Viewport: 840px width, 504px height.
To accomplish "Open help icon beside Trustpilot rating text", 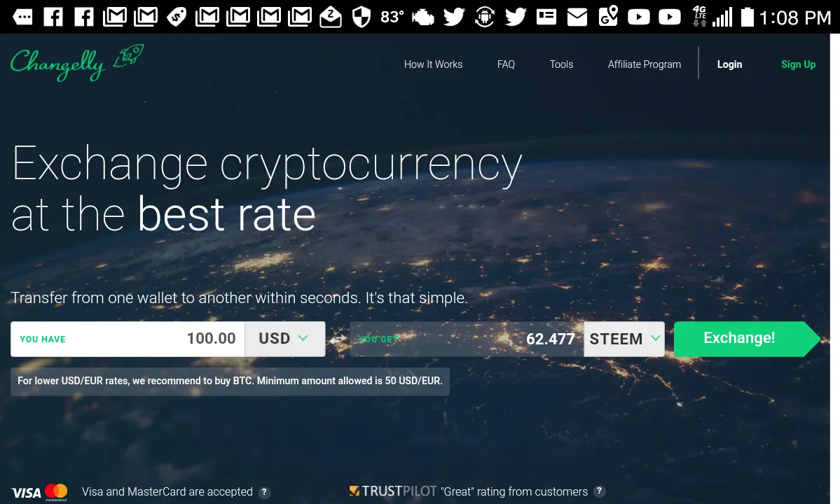I will pyautogui.click(x=600, y=491).
